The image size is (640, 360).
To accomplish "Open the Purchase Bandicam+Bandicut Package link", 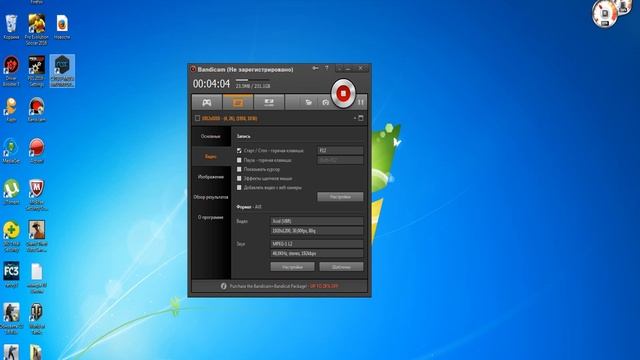I will pos(283,286).
